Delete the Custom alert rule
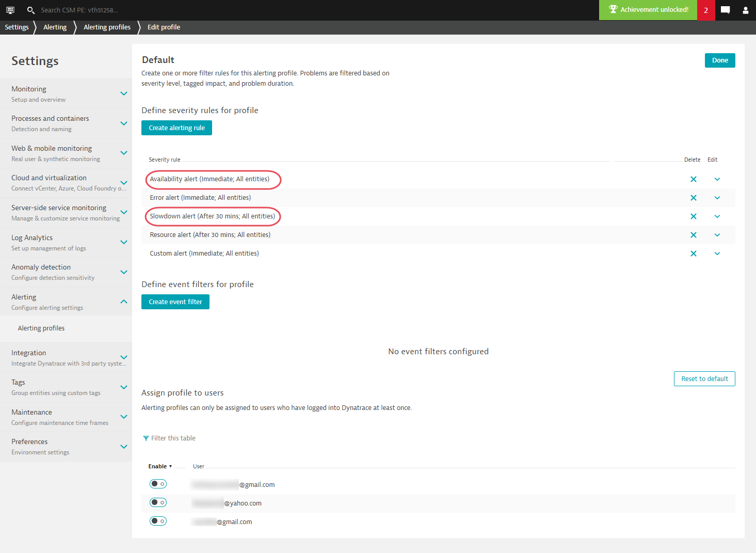Image resolution: width=756 pixels, height=553 pixels. point(694,254)
